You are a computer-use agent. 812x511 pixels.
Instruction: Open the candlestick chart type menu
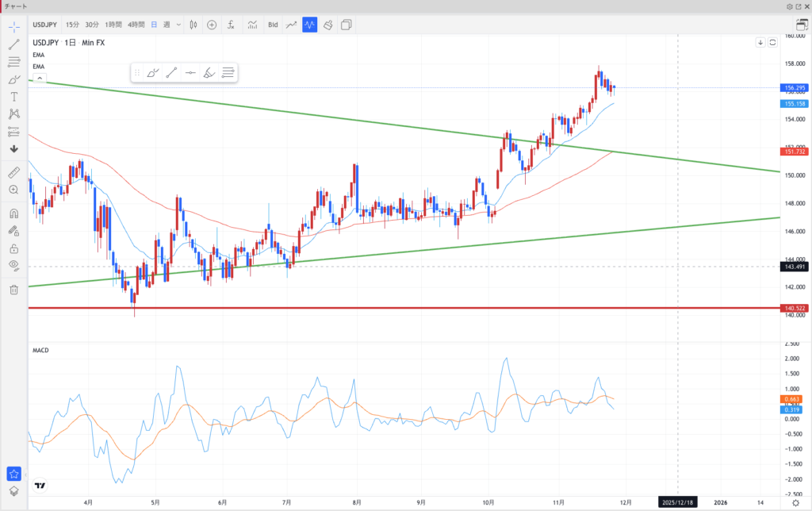click(x=193, y=25)
